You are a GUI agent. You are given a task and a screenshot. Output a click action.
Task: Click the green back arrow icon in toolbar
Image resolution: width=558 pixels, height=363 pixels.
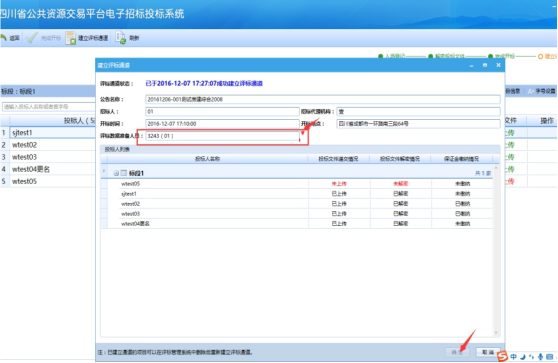tap(3, 38)
